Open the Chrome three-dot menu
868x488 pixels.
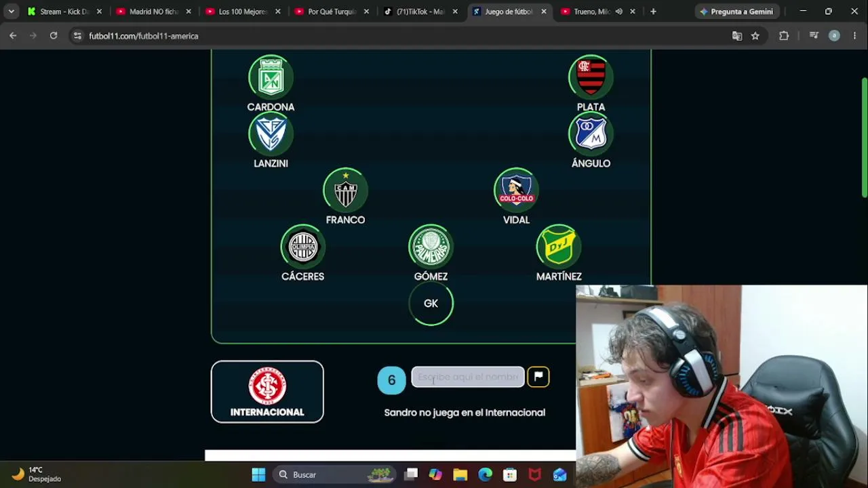coord(854,36)
